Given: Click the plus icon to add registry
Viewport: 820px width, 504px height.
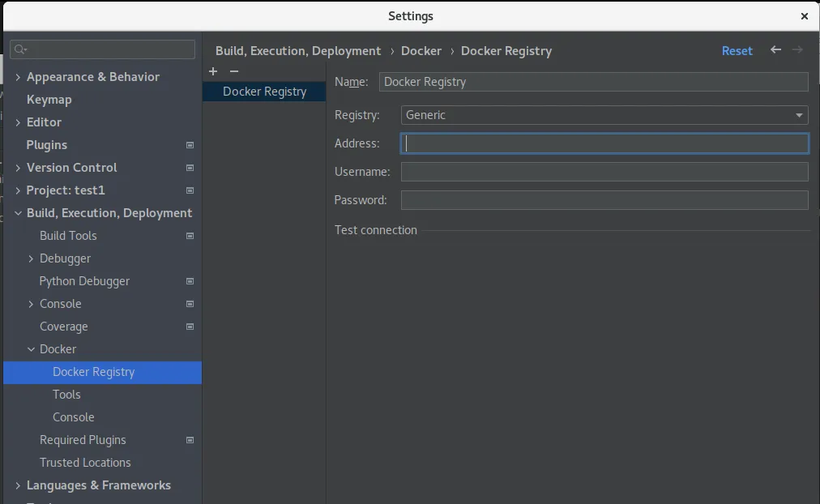Looking at the screenshot, I should (213, 71).
